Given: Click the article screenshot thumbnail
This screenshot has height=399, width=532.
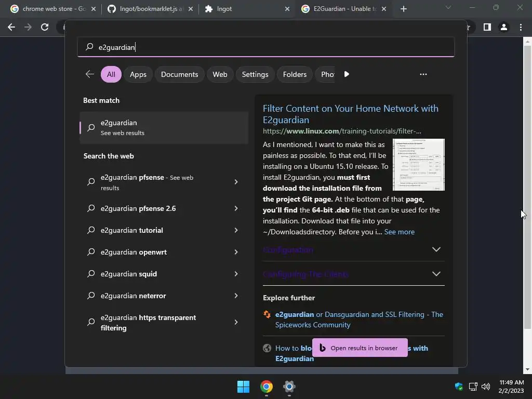Looking at the screenshot, I should 419,165.
